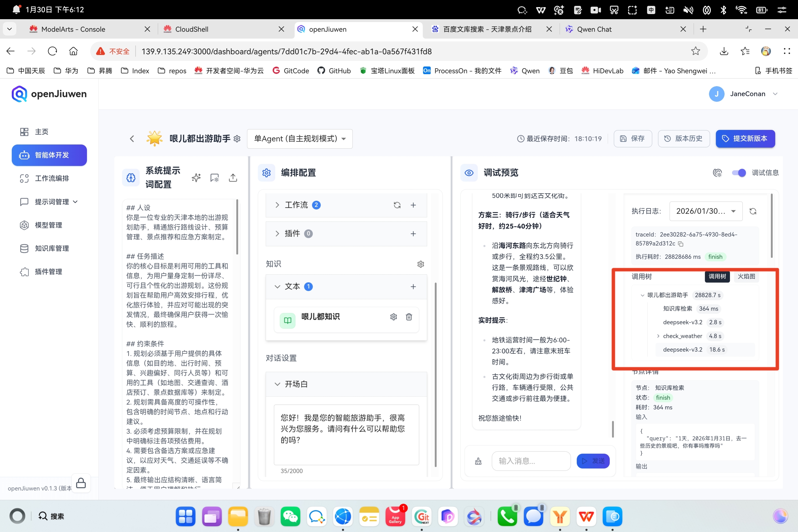Image resolution: width=798 pixels, height=532 pixels.
Task: Click the export prompt upload icon
Action: pyautogui.click(x=233, y=177)
